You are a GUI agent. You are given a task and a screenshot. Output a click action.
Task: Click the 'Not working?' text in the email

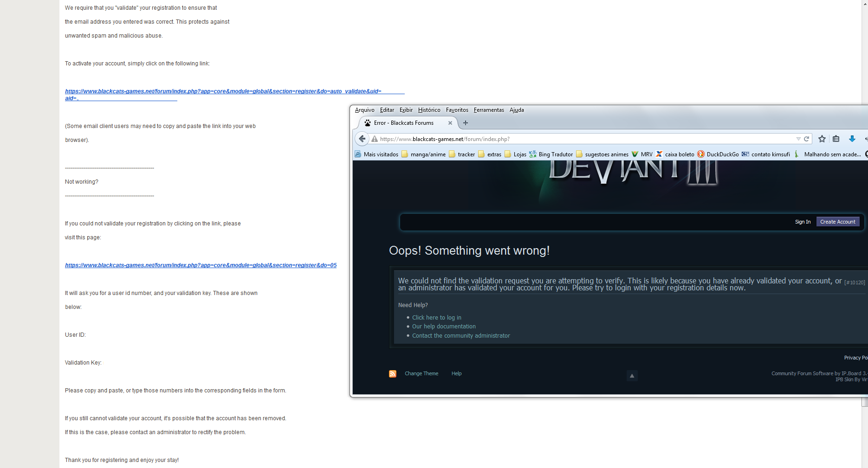(x=82, y=182)
